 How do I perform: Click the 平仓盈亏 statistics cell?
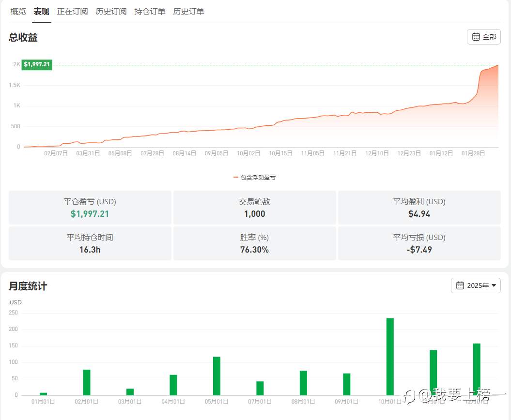tap(90, 208)
